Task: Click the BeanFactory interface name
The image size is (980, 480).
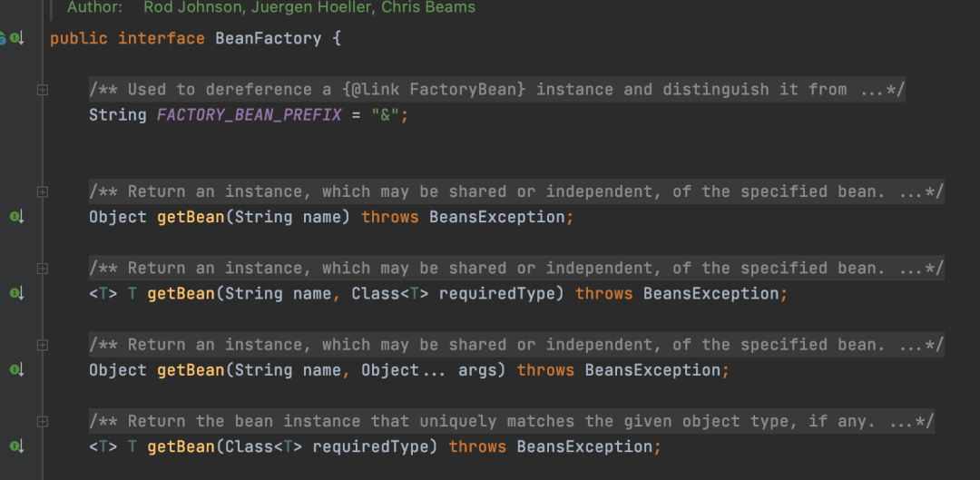Action: point(268,39)
